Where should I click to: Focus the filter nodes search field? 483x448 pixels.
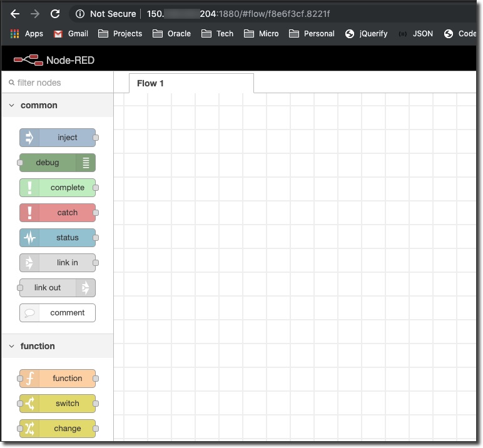tap(58, 83)
